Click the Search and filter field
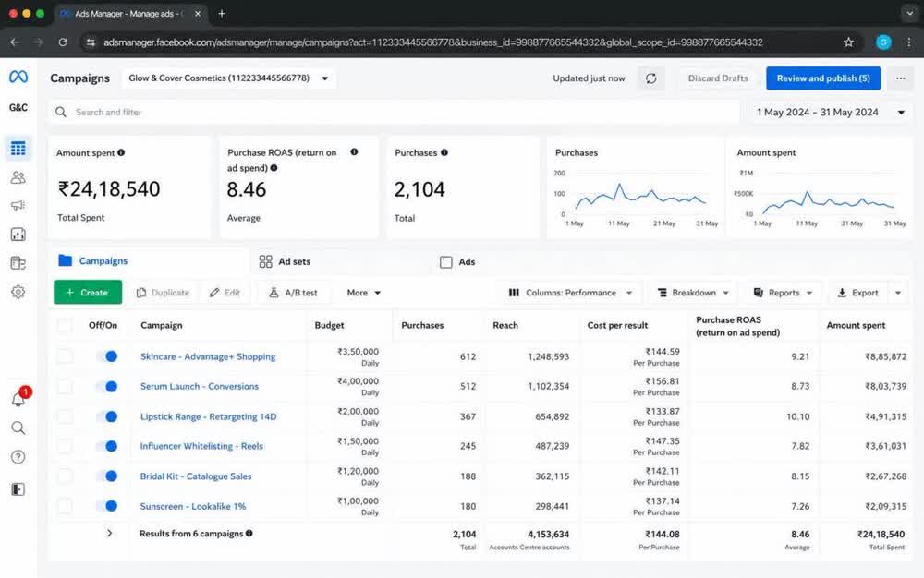The width and height of the screenshot is (924, 578). coord(394,112)
